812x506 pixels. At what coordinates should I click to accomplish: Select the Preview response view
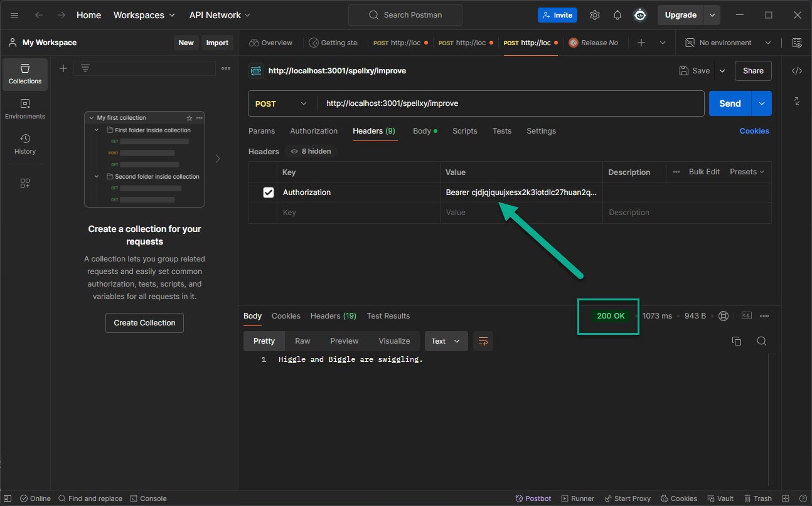tap(345, 341)
